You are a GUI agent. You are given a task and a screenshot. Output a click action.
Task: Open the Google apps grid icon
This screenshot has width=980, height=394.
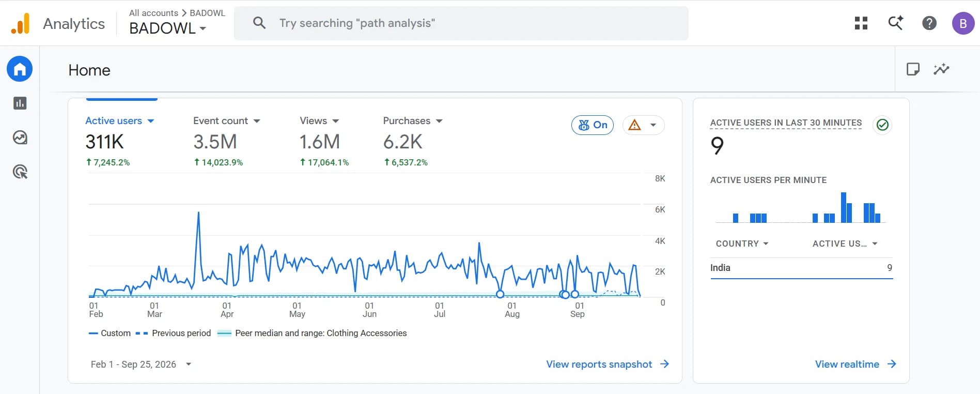(x=861, y=23)
